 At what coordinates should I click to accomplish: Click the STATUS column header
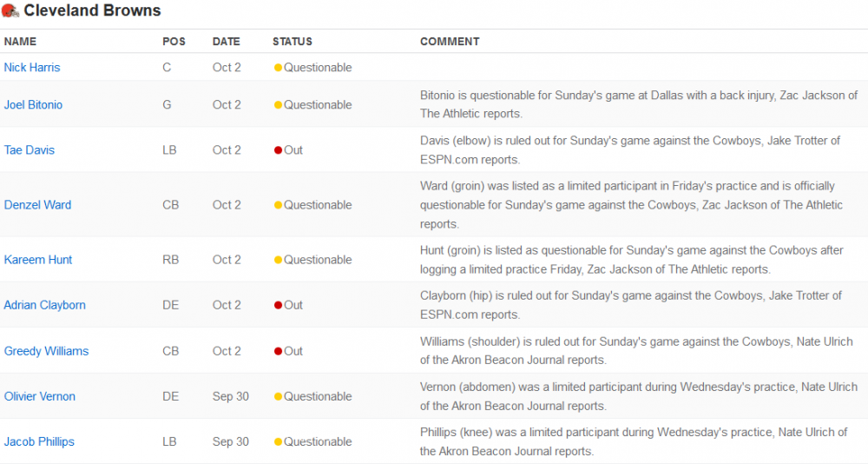point(293,42)
